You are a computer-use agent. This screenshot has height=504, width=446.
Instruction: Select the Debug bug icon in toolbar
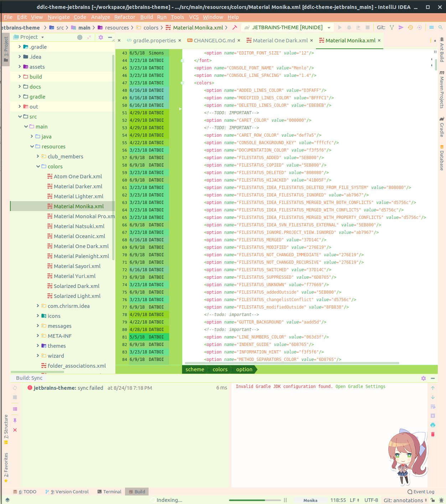(x=349, y=27)
